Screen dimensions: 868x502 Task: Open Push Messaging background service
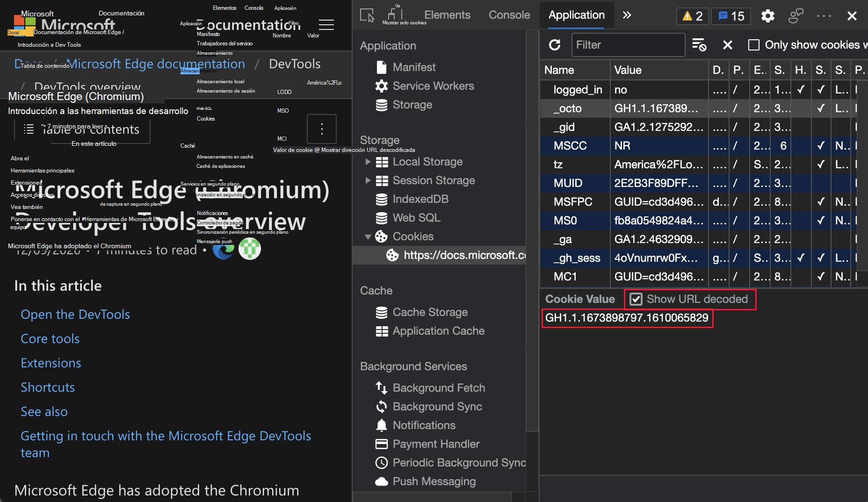point(434,481)
